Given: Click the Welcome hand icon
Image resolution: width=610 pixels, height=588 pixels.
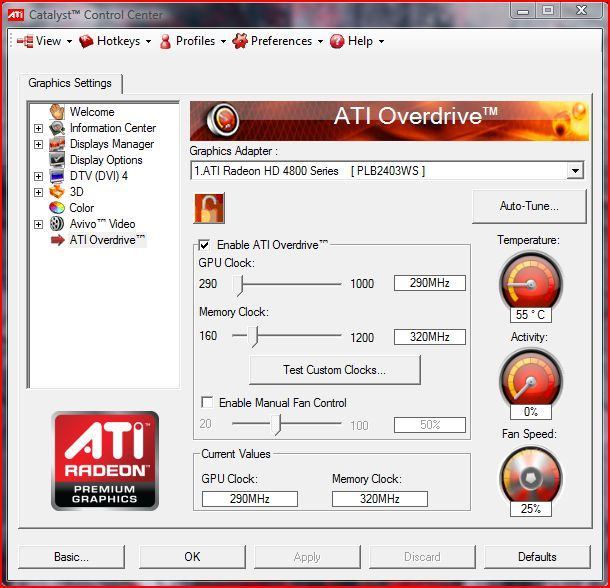Looking at the screenshot, I should click(x=57, y=112).
